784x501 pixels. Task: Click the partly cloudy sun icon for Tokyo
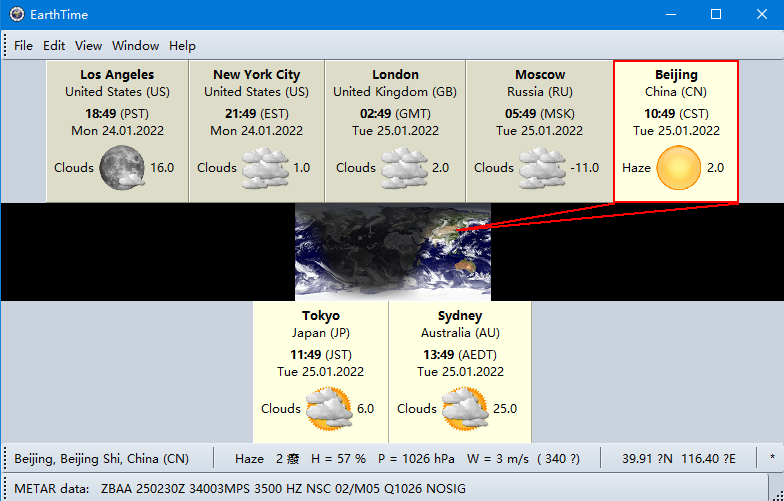coord(329,408)
